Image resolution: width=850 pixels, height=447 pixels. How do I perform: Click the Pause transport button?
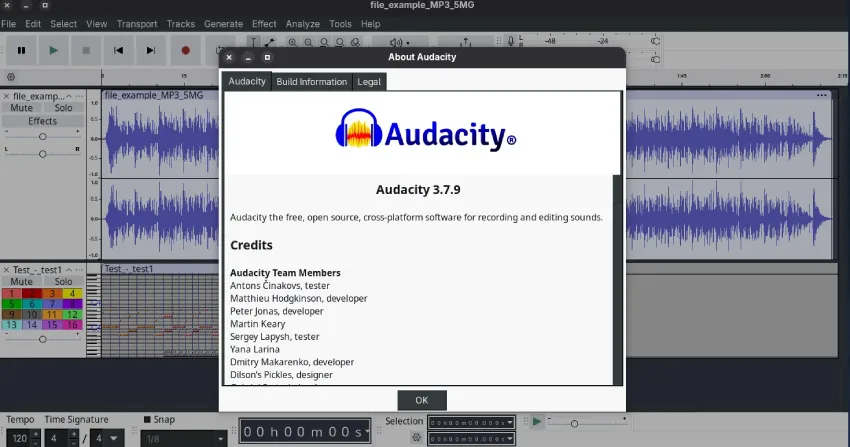(21, 50)
